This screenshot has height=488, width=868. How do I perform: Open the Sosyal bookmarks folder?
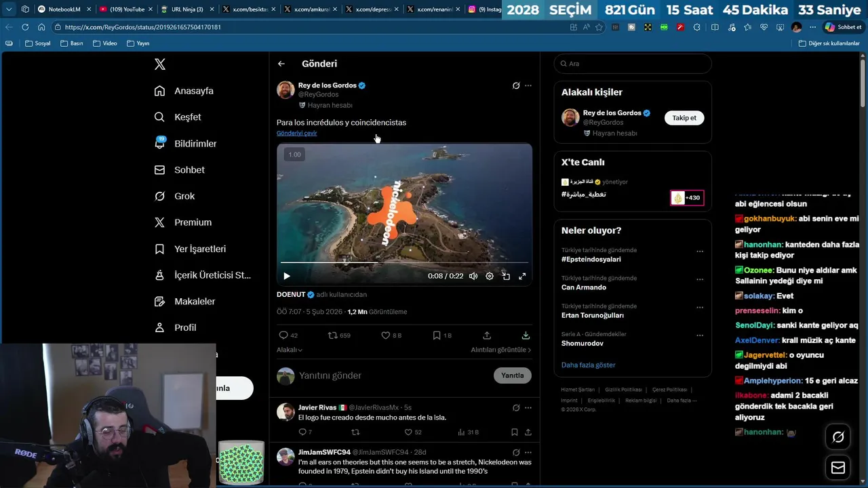click(37, 43)
